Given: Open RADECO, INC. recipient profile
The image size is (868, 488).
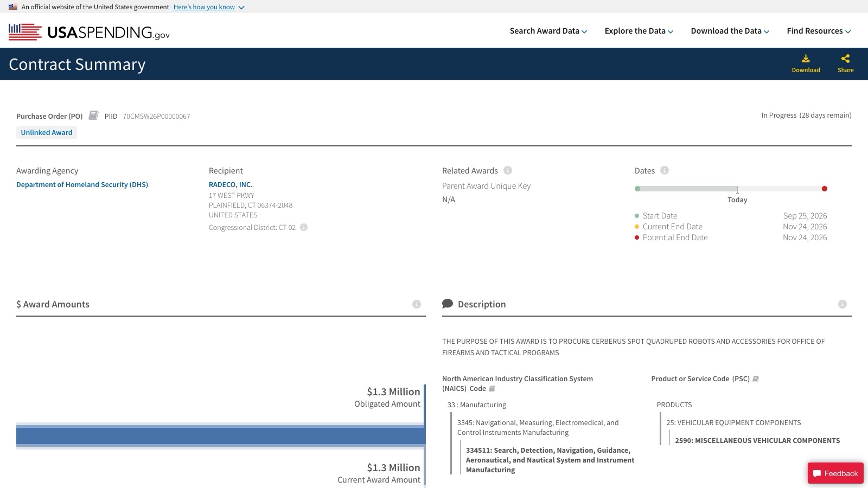Looking at the screenshot, I should 231,184.
